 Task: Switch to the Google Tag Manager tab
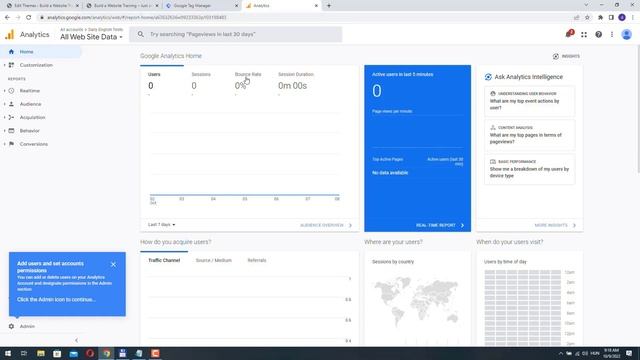click(202, 6)
